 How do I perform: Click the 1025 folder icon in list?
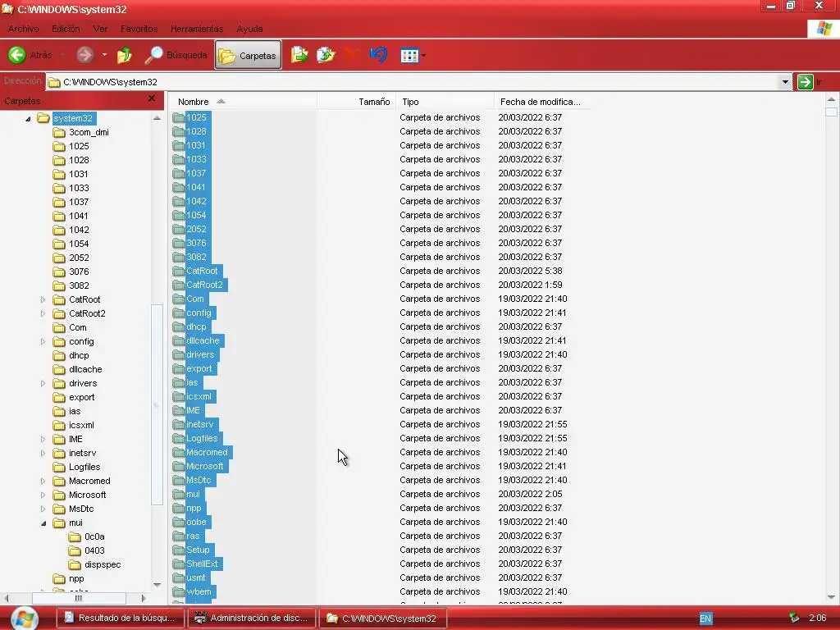[x=178, y=117]
